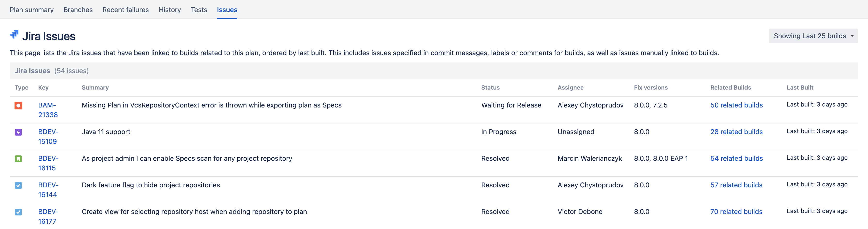View the 70 related builds link
868x229 pixels.
pyautogui.click(x=736, y=212)
